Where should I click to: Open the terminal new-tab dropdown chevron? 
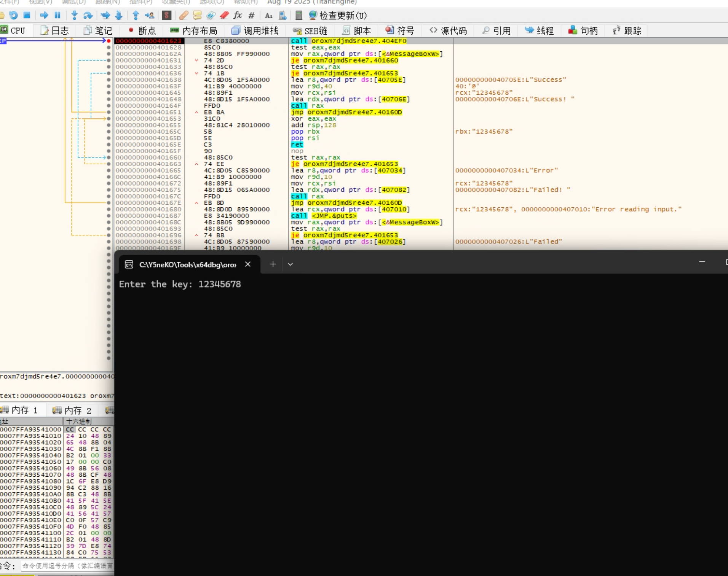coord(291,264)
